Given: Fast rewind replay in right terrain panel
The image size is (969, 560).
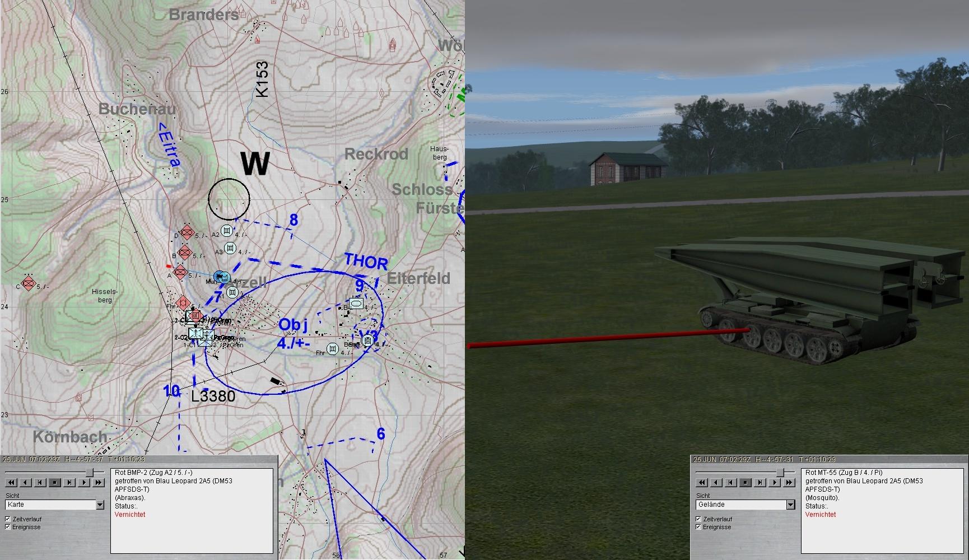Looking at the screenshot, I should 702,482.
